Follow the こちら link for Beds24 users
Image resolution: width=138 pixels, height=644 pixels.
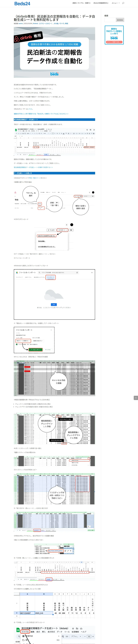point(30,109)
